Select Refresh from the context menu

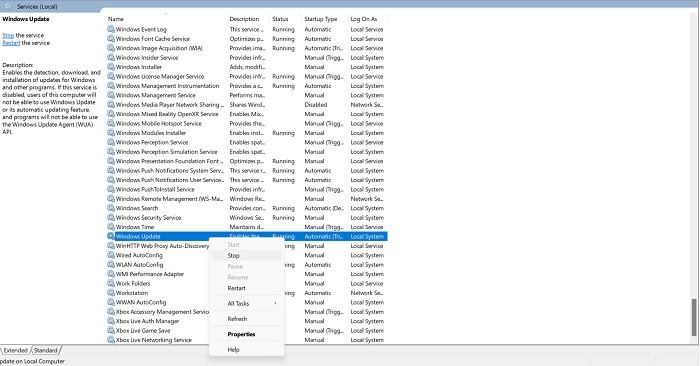[246, 319]
